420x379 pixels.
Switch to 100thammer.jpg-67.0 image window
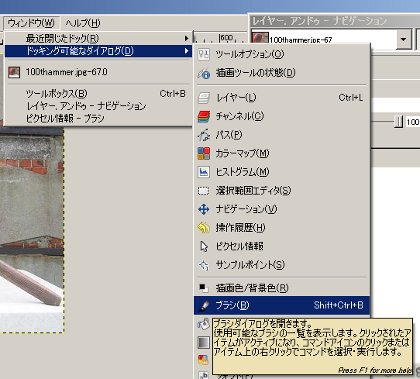(99, 72)
